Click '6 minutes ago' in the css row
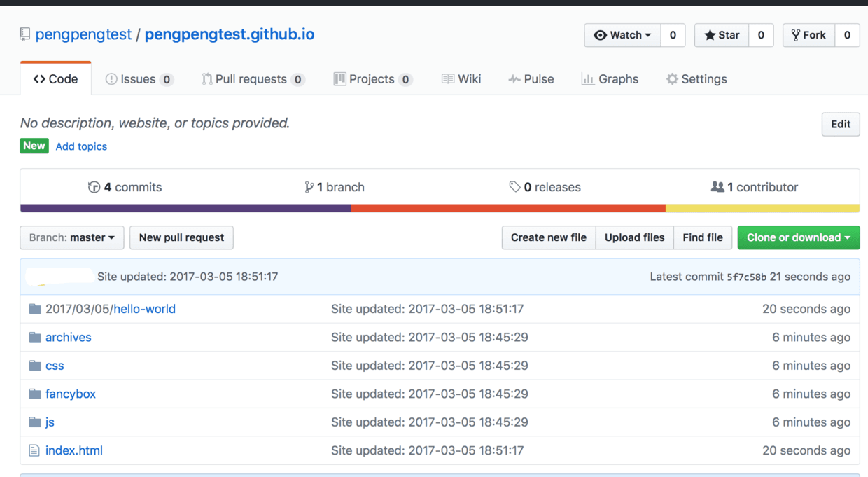Image resolution: width=868 pixels, height=477 pixels. click(x=811, y=366)
